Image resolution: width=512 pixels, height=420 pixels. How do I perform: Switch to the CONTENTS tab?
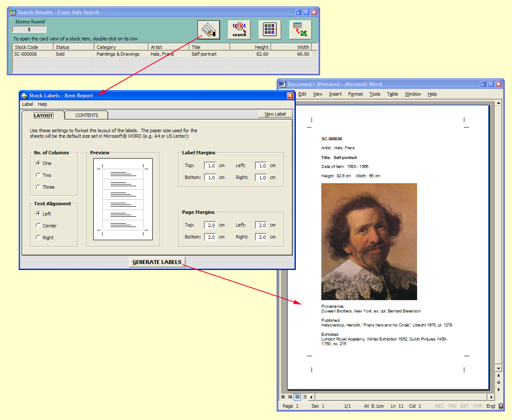(x=87, y=115)
